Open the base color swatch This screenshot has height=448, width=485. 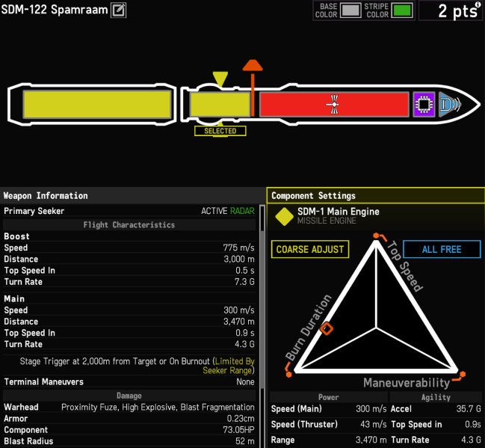pyautogui.click(x=350, y=10)
